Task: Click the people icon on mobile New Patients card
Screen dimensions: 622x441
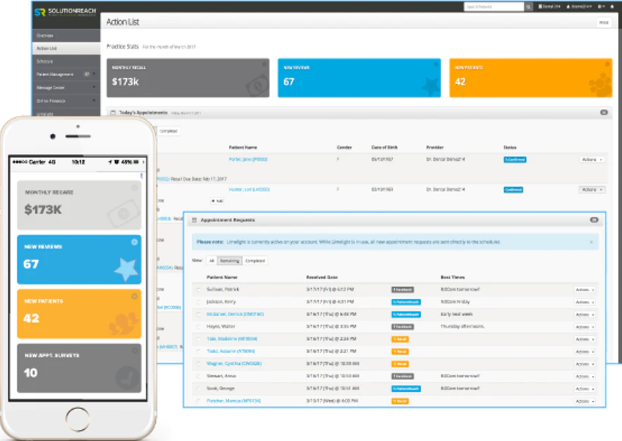Action: click(120, 324)
